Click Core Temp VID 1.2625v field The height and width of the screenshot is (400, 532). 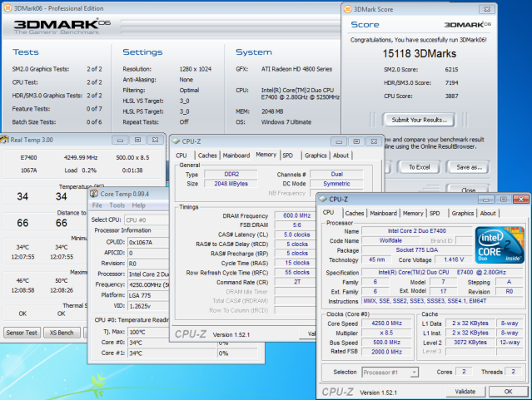[148, 306]
